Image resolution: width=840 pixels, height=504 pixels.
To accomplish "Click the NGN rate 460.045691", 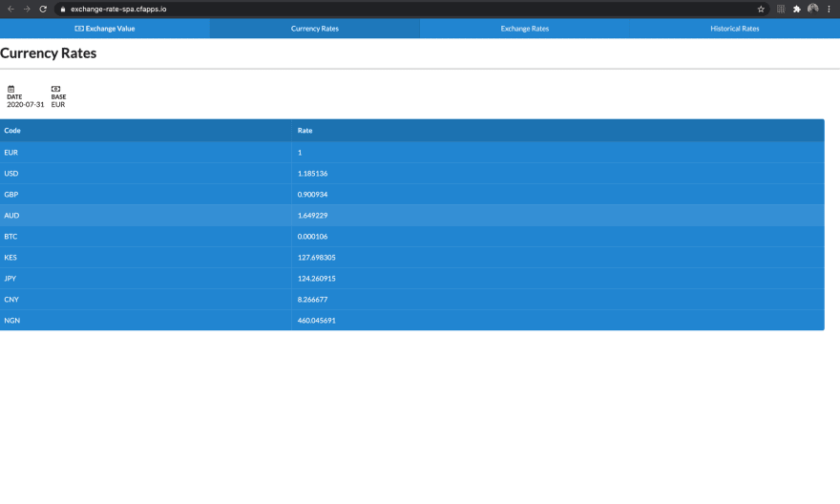I will (x=317, y=321).
